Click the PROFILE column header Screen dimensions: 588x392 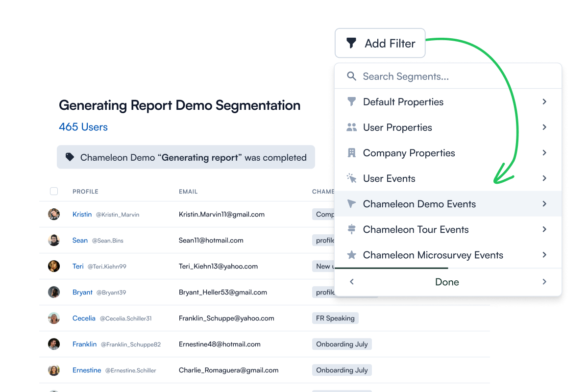coord(85,192)
